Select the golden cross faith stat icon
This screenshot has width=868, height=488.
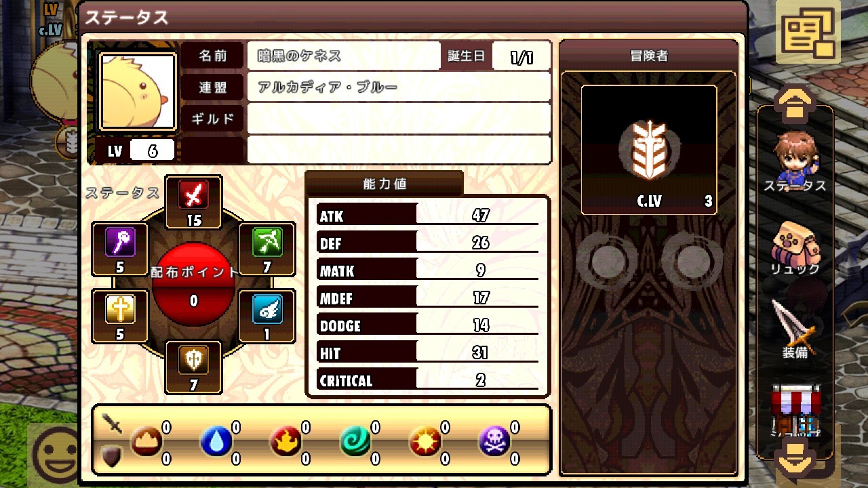click(x=120, y=310)
